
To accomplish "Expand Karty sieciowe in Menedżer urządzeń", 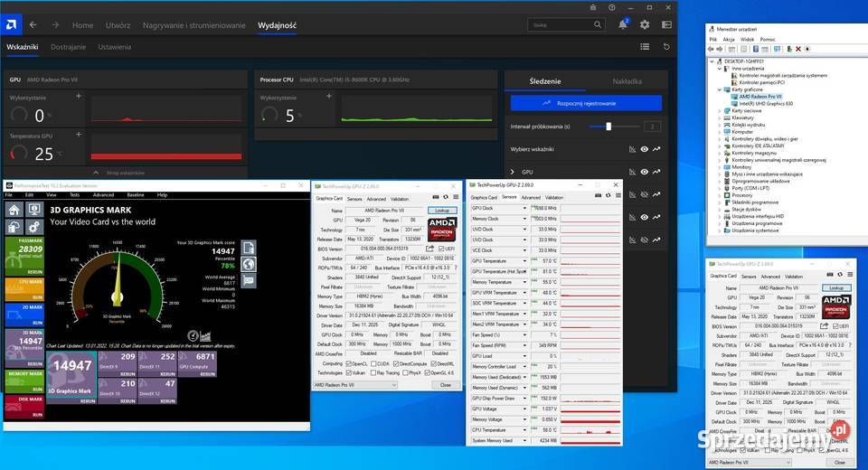I will pyautogui.click(x=720, y=110).
